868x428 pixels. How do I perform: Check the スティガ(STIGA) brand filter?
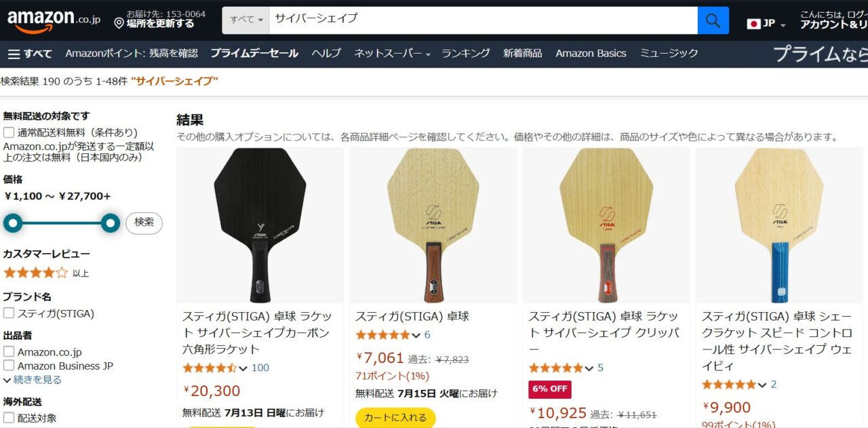click(9, 313)
